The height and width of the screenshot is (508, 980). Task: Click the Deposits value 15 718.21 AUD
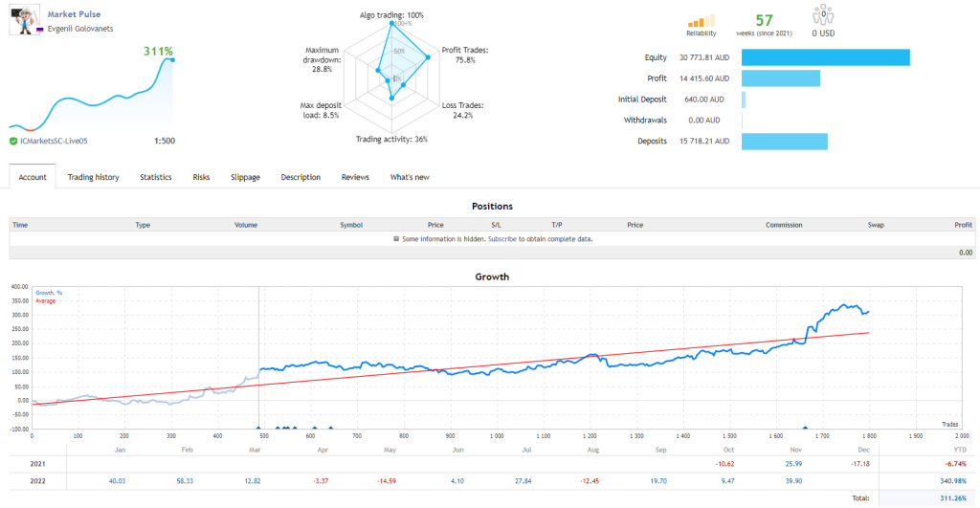click(704, 142)
